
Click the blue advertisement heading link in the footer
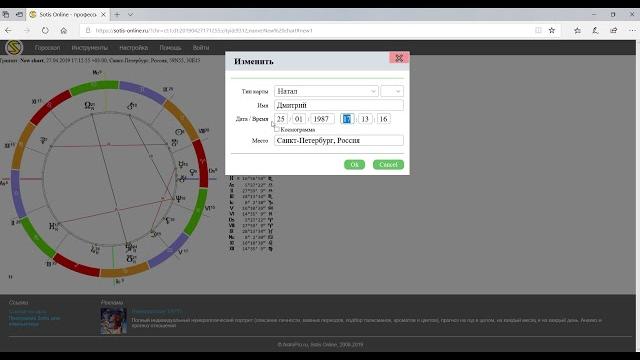[x=156, y=311]
